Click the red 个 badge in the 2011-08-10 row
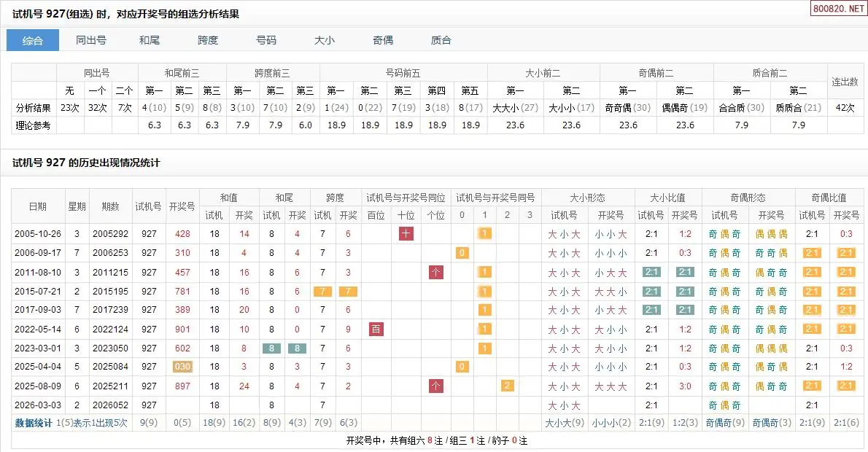This screenshot has width=868, height=452. (x=436, y=272)
